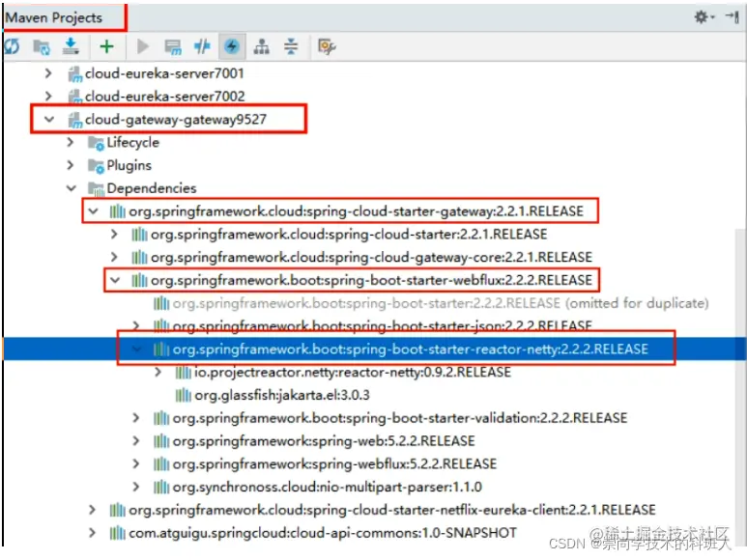The width and height of the screenshot is (747, 560).
Task: Open Maven Settings wrench icon
Action: (327, 46)
